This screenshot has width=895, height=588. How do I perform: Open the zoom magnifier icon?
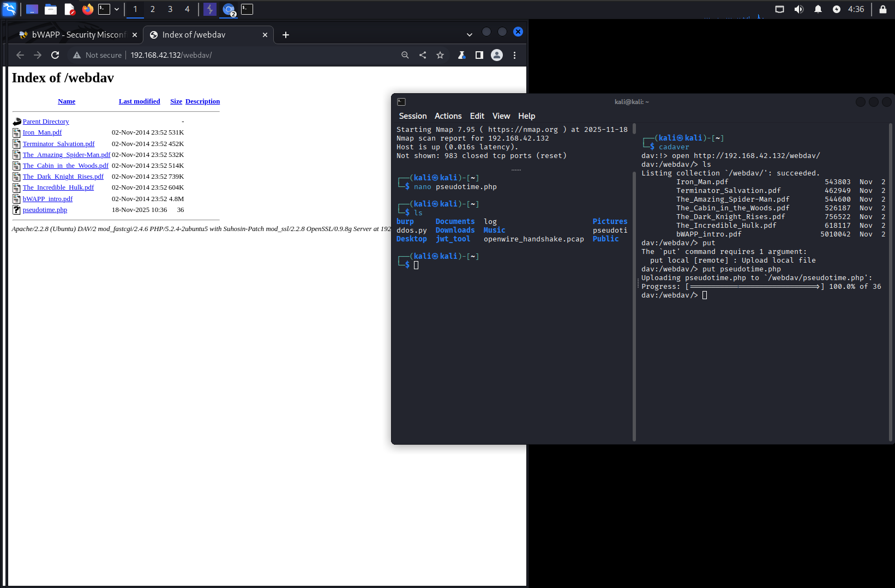pyautogui.click(x=405, y=55)
